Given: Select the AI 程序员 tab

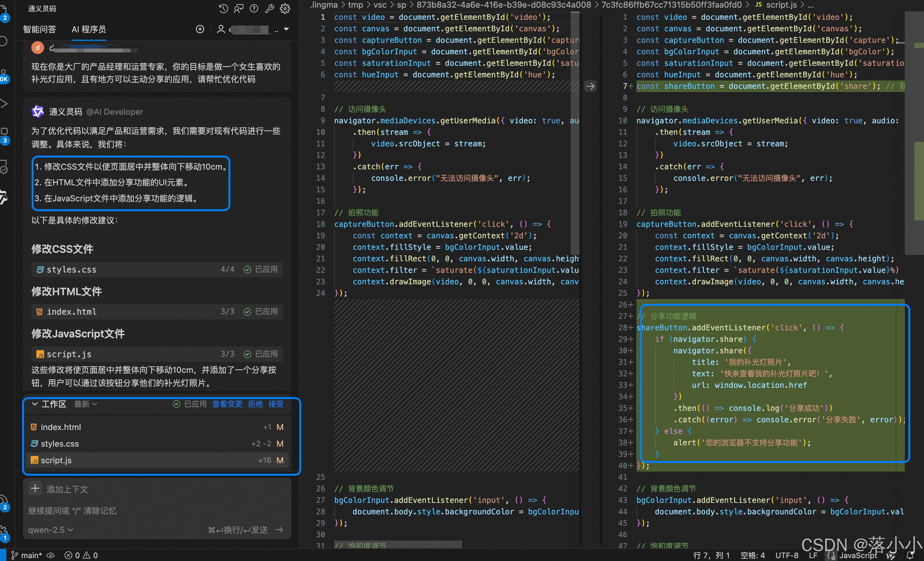Looking at the screenshot, I should [89, 29].
